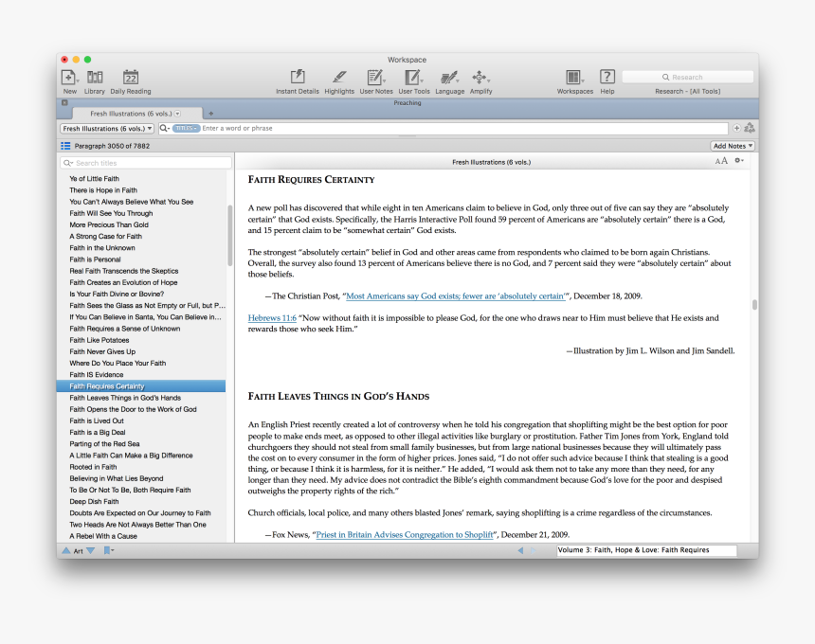
Task: Click the magnifier search icon in search bar
Action: tap(164, 128)
